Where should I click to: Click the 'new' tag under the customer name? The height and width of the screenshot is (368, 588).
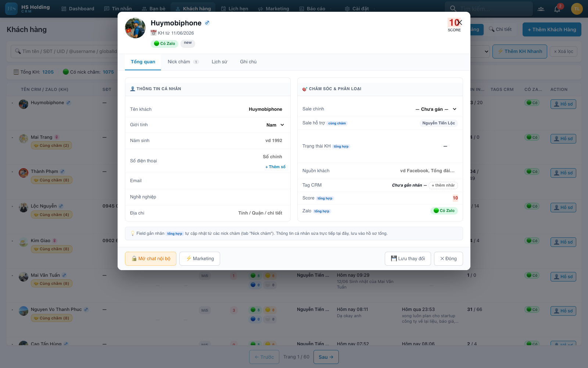(188, 43)
